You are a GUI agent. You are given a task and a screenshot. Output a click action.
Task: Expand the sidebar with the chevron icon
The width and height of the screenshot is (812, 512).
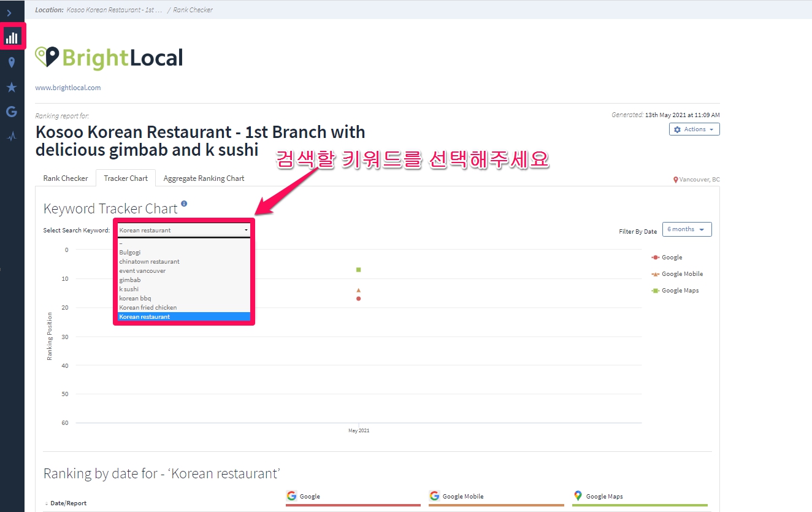(x=9, y=13)
